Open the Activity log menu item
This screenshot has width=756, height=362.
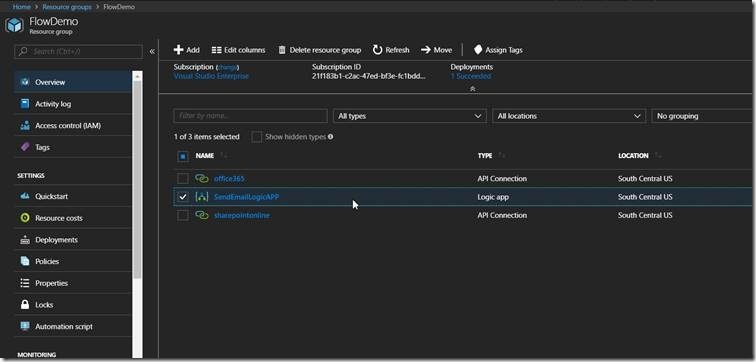click(x=73, y=104)
